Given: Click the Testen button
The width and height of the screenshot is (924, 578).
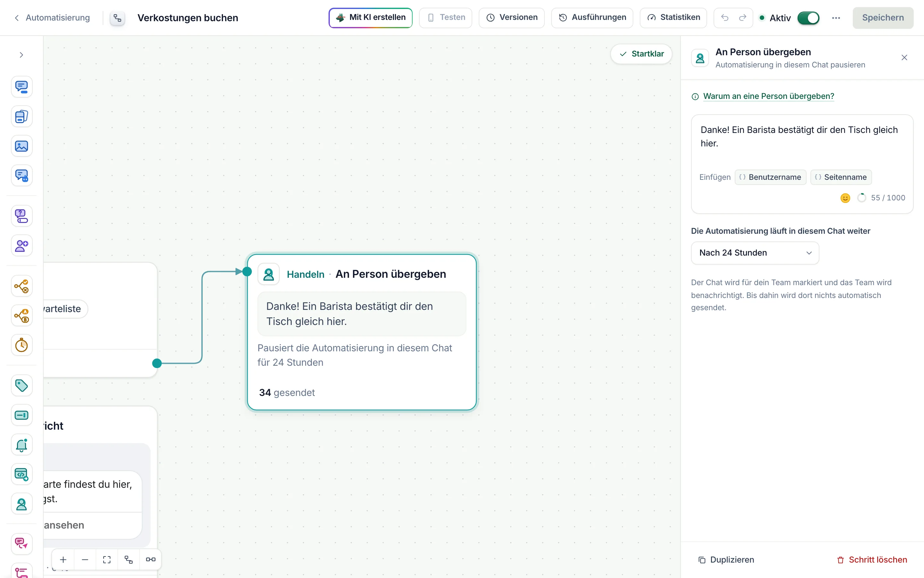Looking at the screenshot, I should click(446, 18).
